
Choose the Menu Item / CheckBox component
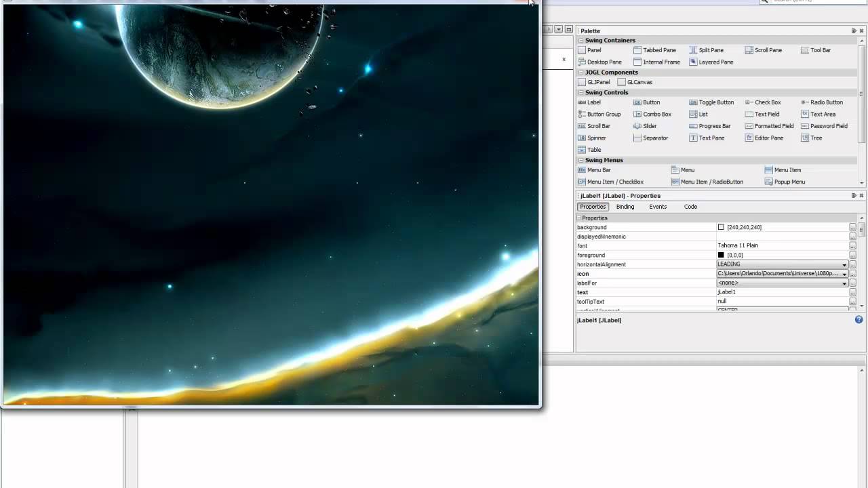tap(610, 182)
